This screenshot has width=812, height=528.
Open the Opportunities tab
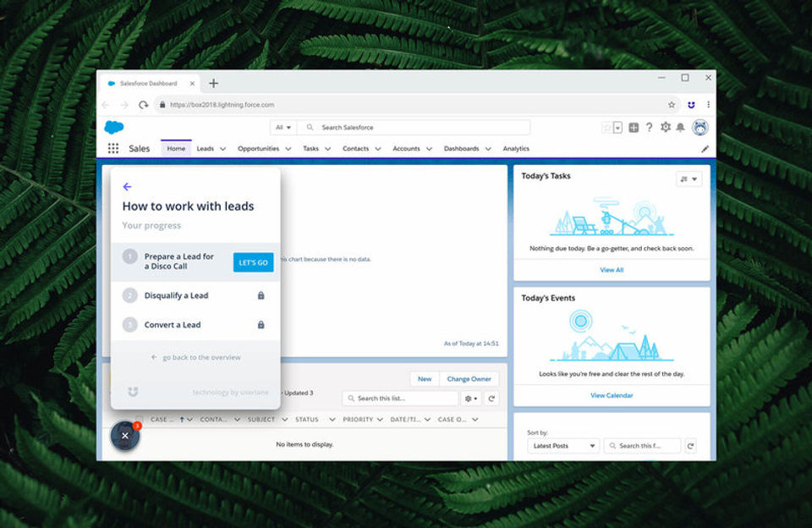[x=258, y=149]
